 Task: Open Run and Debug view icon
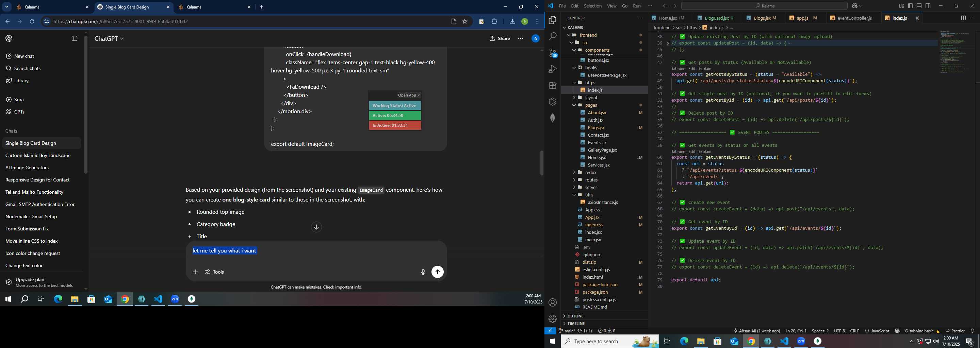pyautogui.click(x=552, y=69)
